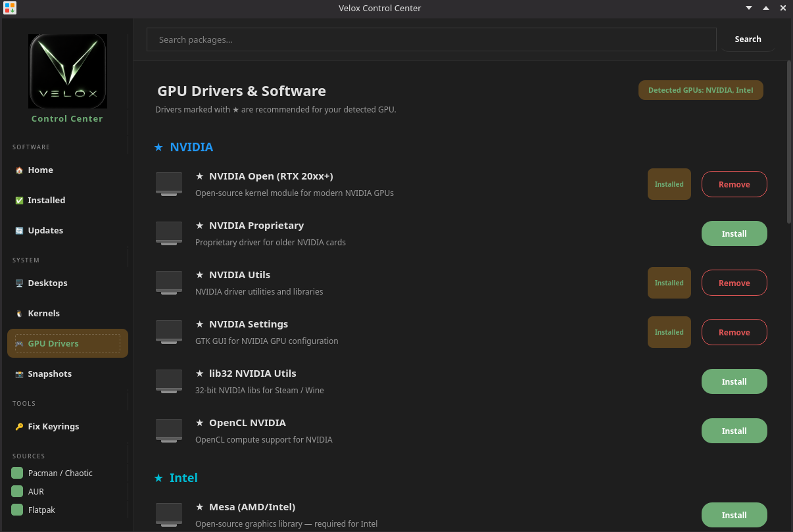Click the Control Center label under the logo
The image size is (793, 532).
(67, 119)
